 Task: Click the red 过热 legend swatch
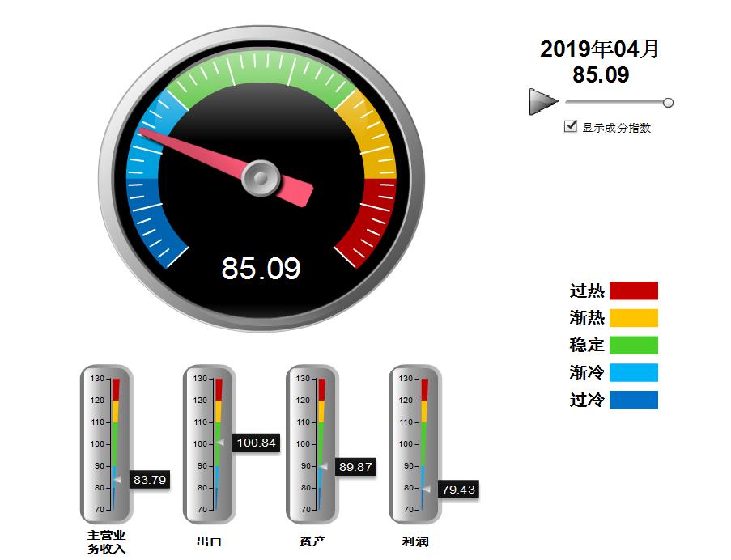(x=633, y=291)
